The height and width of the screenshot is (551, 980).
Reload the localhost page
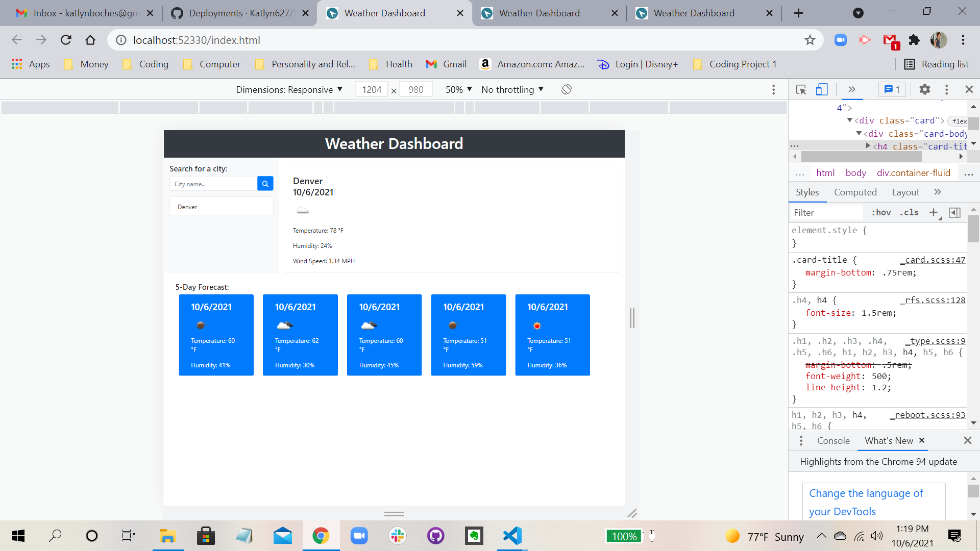tap(66, 40)
